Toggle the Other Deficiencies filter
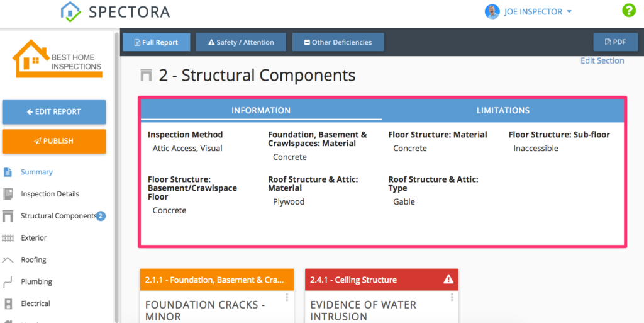Viewport: 644px width, 323px height. 338,42
